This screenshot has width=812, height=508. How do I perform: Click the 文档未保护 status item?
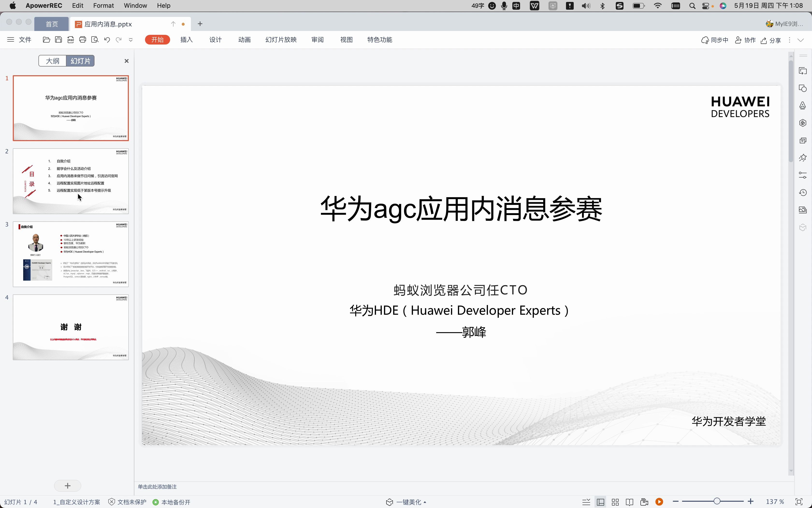tap(128, 502)
